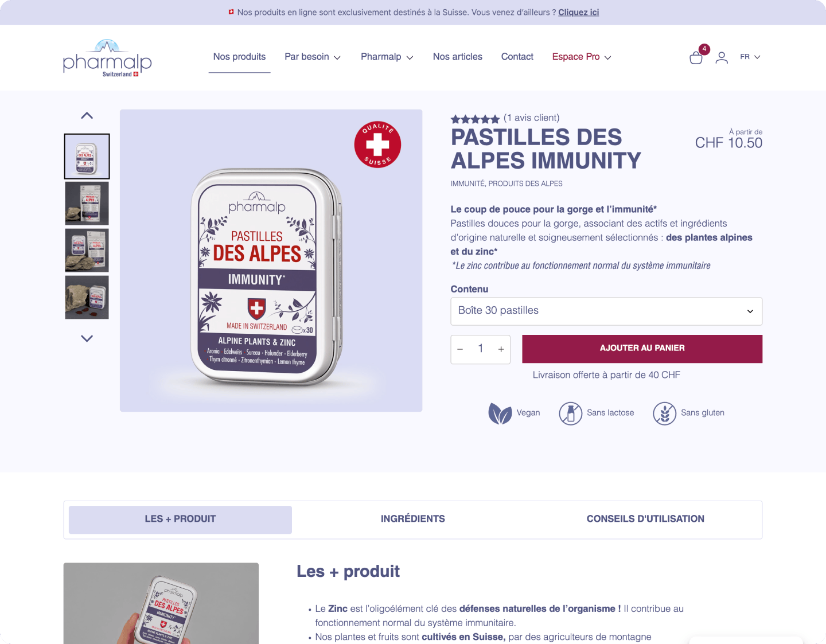Click the Qualité Suisse badge

pyautogui.click(x=377, y=145)
